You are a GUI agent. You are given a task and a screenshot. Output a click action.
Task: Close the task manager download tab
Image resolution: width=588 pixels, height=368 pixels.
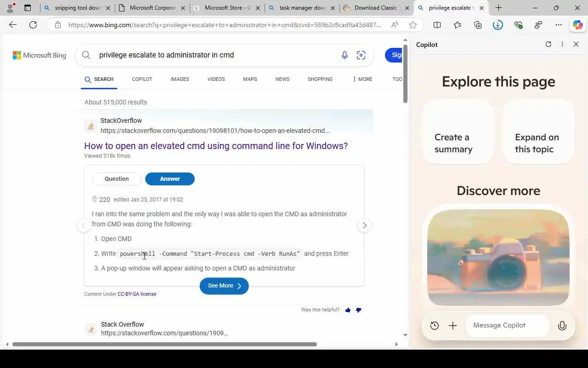pyautogui.click(x=333, y=8)
